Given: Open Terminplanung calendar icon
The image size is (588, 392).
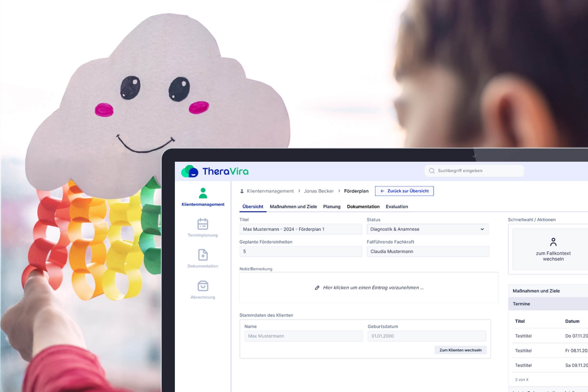Looking at the screenshot, I should 203,224.
